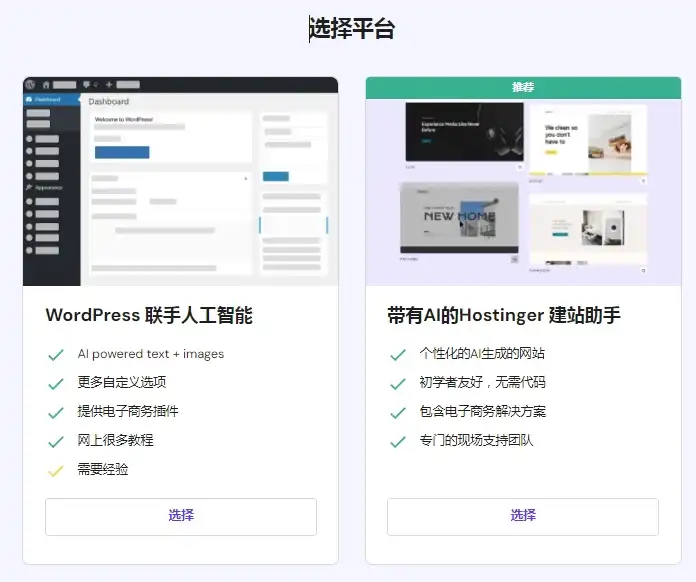
Task: Click the checkmark beside 个性化的AI生成的网站
Action: 398,355
